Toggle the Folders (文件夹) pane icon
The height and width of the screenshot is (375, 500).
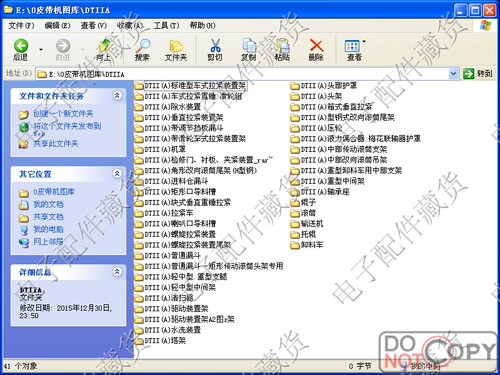(x=176, y=49)
